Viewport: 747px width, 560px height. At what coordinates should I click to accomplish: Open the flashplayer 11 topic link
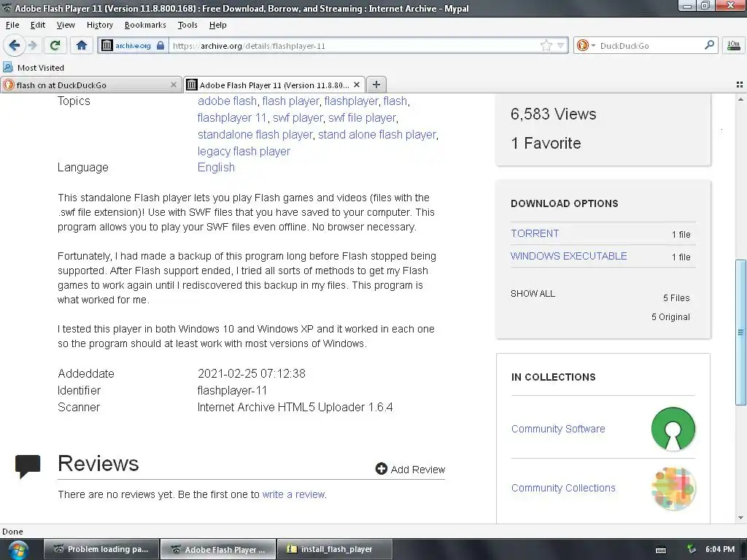(x=231, y=117)
